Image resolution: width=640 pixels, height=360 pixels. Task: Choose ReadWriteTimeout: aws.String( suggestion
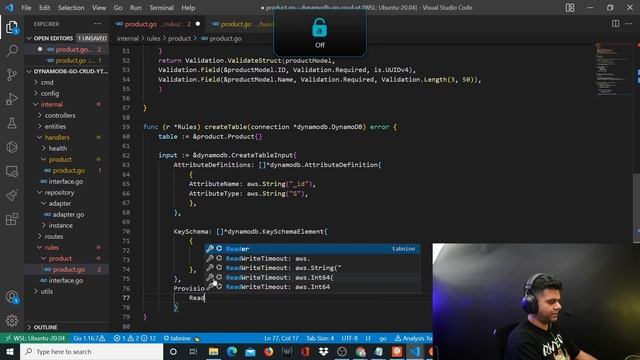point(312,268)
